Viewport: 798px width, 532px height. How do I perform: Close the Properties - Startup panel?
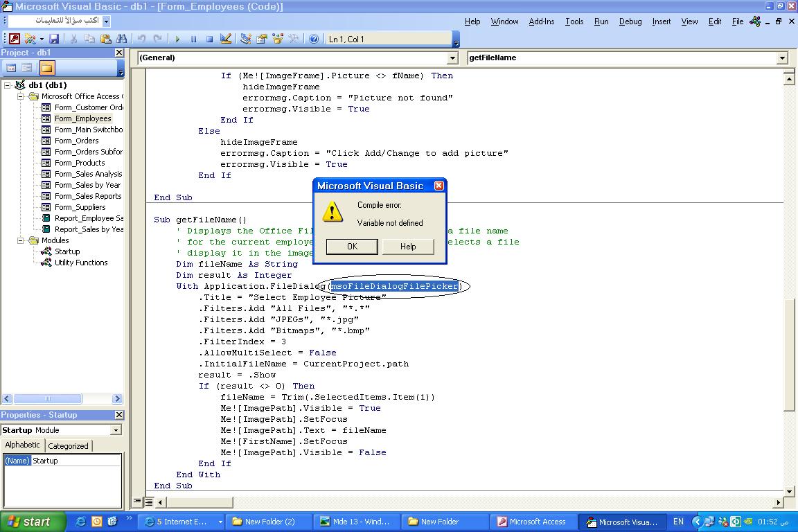(x=119, y=415)
